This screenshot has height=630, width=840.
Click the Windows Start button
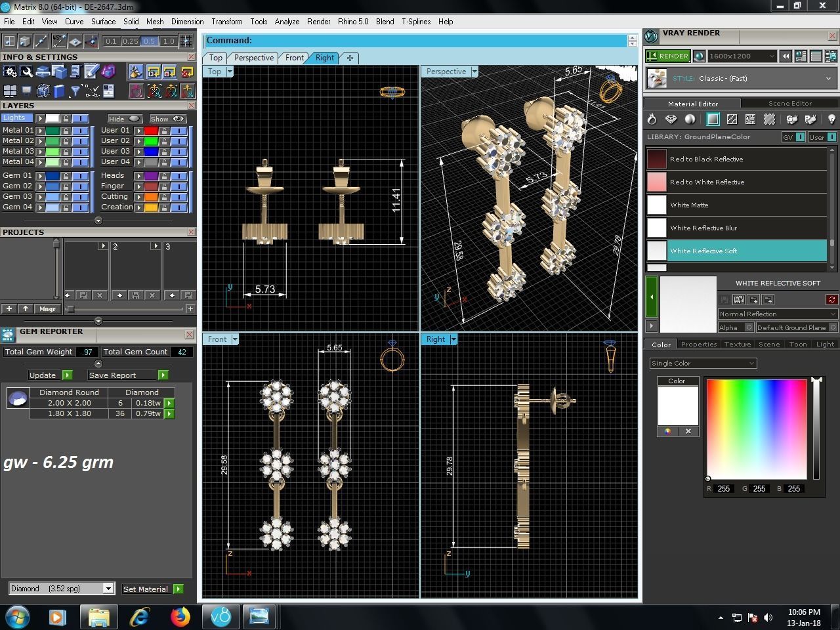tap(17, 617)
